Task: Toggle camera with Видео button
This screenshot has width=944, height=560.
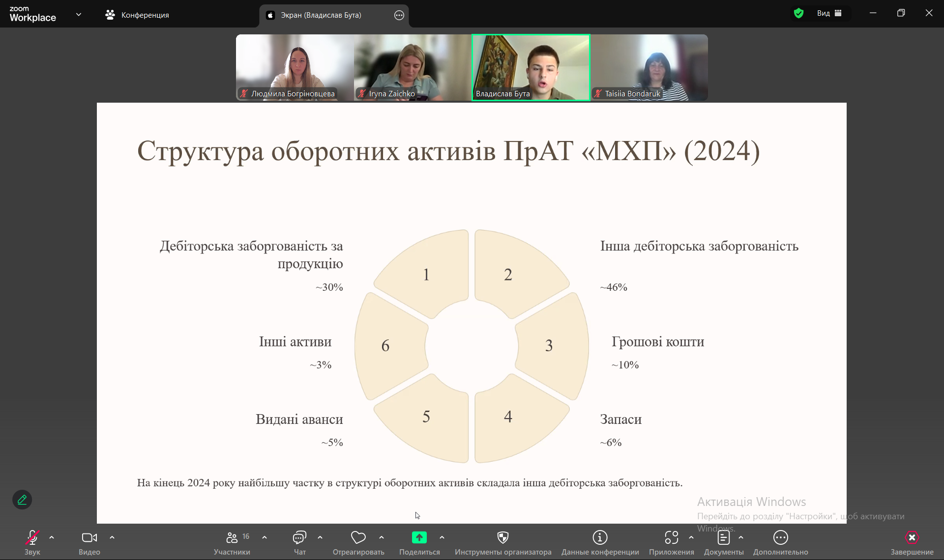Action: 89,538
